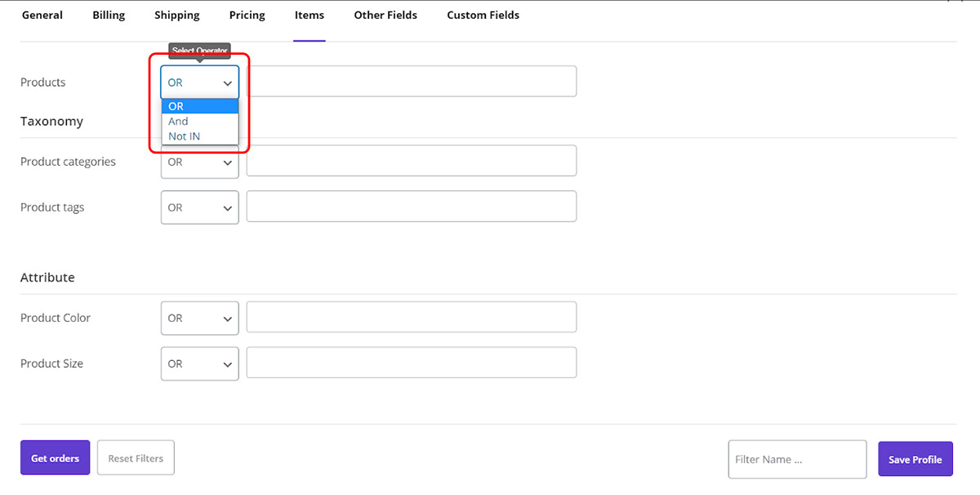The image size is (980, 495).
Task: Go to the Pricing tab
Action: tap(247, 16)
